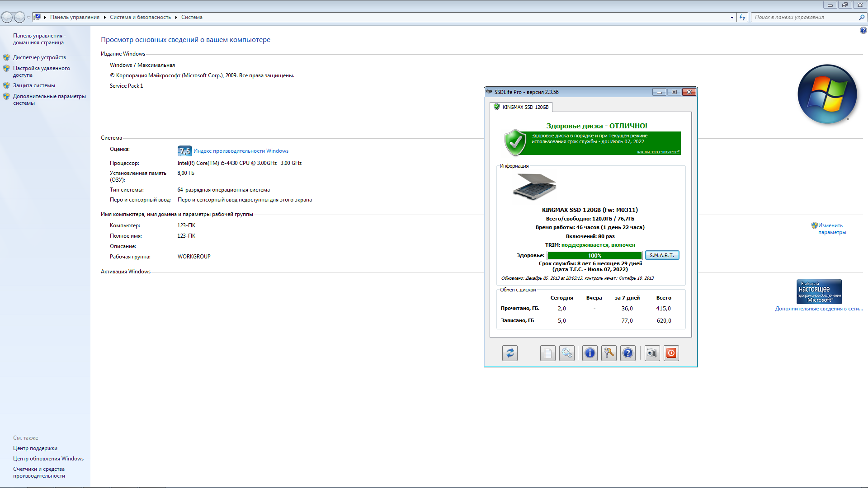Expand the Панель управления breadcrumb arrow
Viewport: 868px width, 488px height.
tap(104, 17)
